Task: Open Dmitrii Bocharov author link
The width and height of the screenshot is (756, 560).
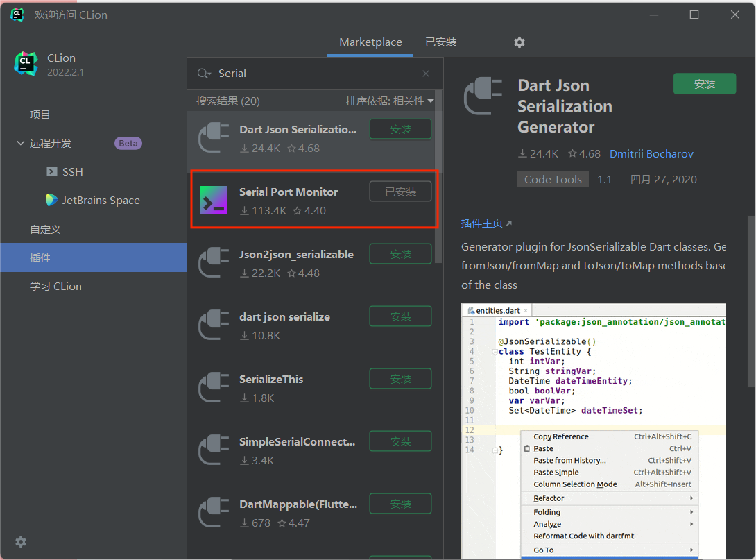Action: coord(651,154)
